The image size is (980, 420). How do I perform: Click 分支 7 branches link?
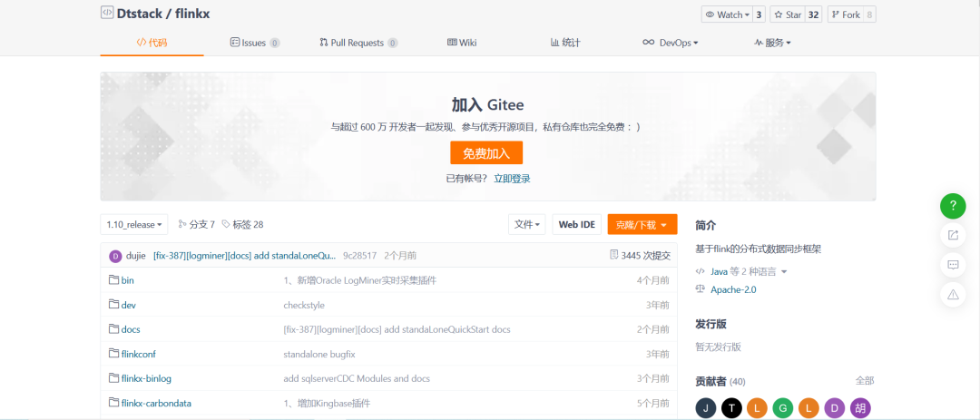(196, 224)
